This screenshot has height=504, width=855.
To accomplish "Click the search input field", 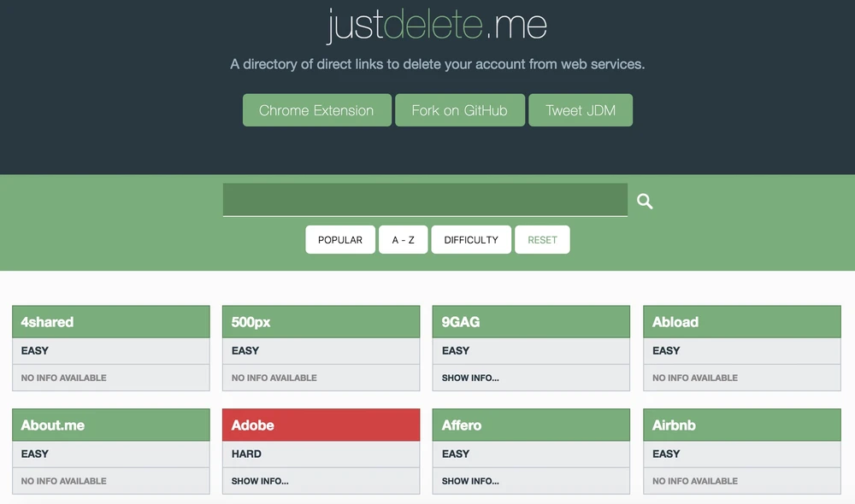I will 425,200.
